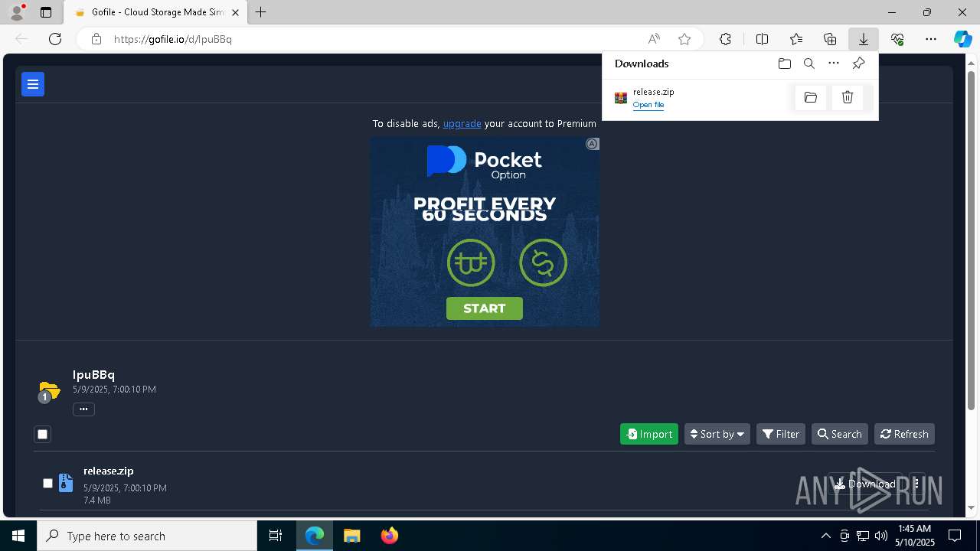Expand the Sort by dropdown
This screenshot has height=551, width=980.
[717, 434]
